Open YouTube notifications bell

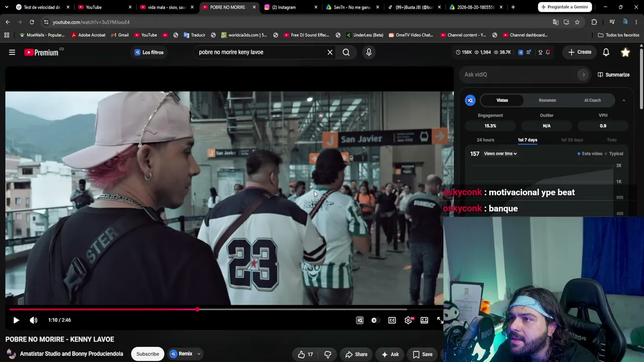(606, 52)
